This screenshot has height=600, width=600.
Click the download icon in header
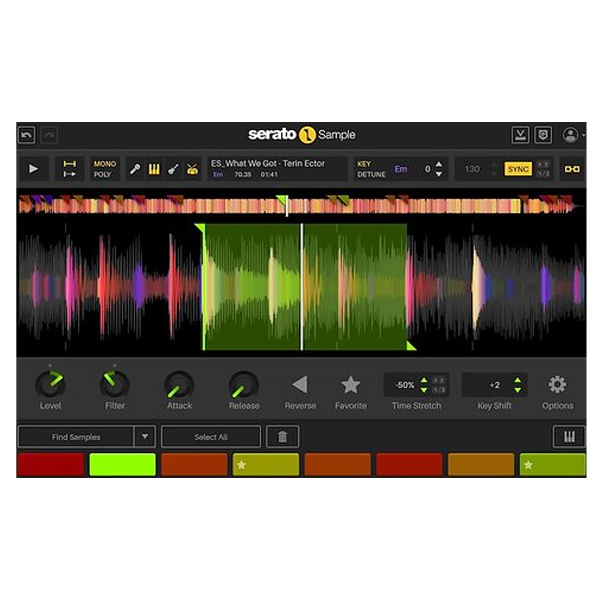[x=520, y=135]
